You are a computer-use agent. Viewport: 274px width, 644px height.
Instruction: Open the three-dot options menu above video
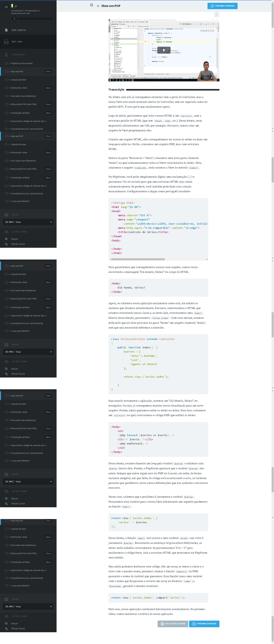click(217, 15)
